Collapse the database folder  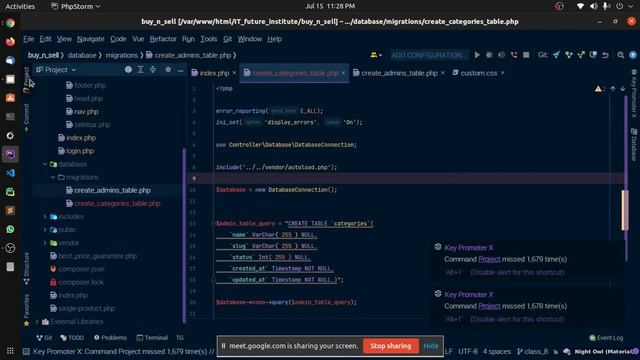[x=45, y=164]
